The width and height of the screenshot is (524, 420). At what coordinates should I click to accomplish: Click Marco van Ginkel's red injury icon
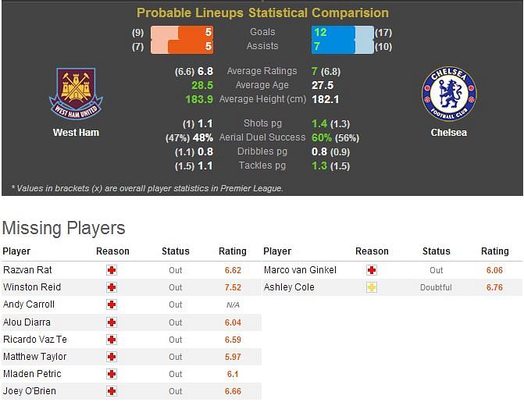pyautogui.click(x=371, y=270)
